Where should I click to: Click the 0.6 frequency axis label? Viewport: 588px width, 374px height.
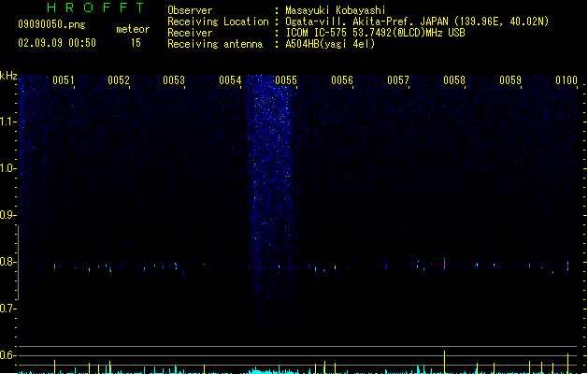(x=7, y=355)
